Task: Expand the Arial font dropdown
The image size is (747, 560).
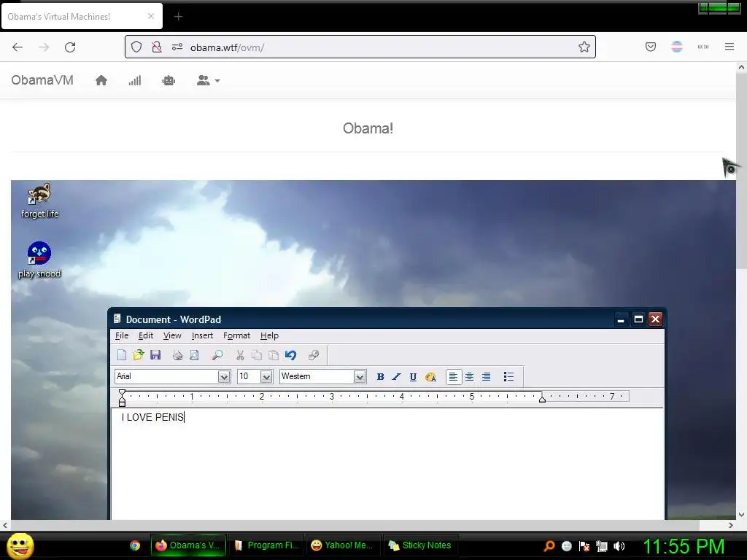Action: click(x=223, y=377)
